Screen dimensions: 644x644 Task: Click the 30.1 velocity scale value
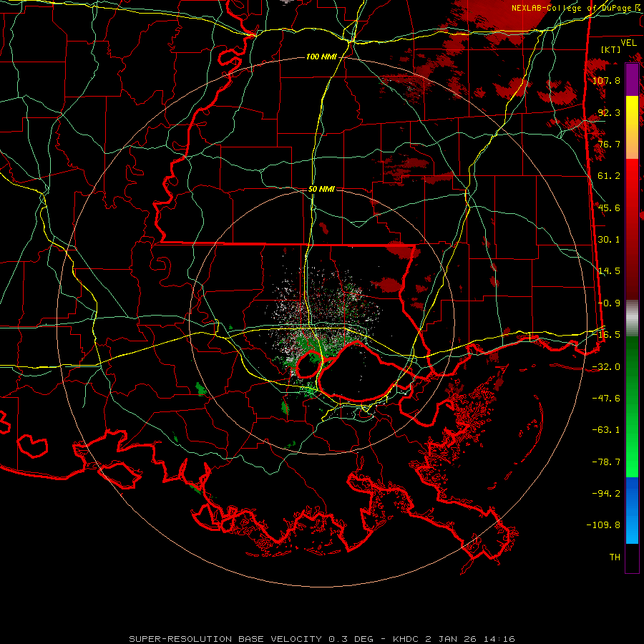[609, 240]
